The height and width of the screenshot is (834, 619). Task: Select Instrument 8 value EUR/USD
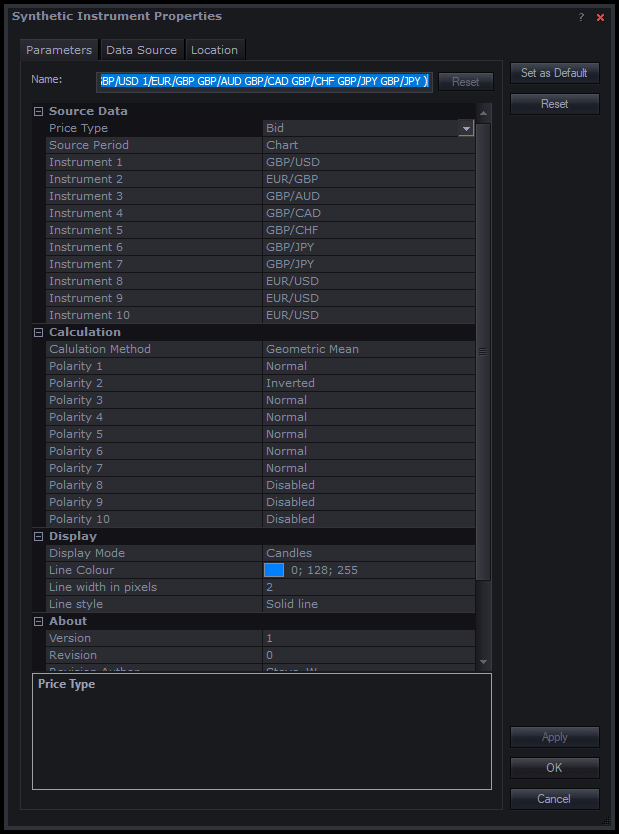coord(369,281)
